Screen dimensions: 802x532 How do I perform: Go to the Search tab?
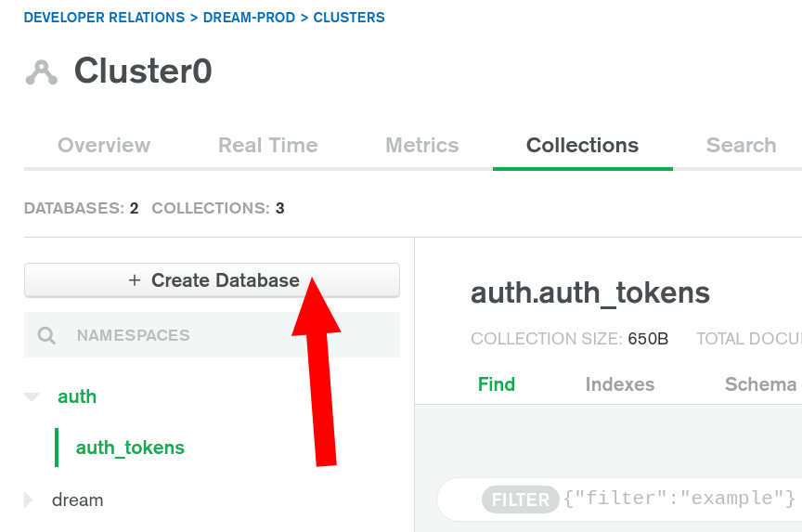point(741,146)
